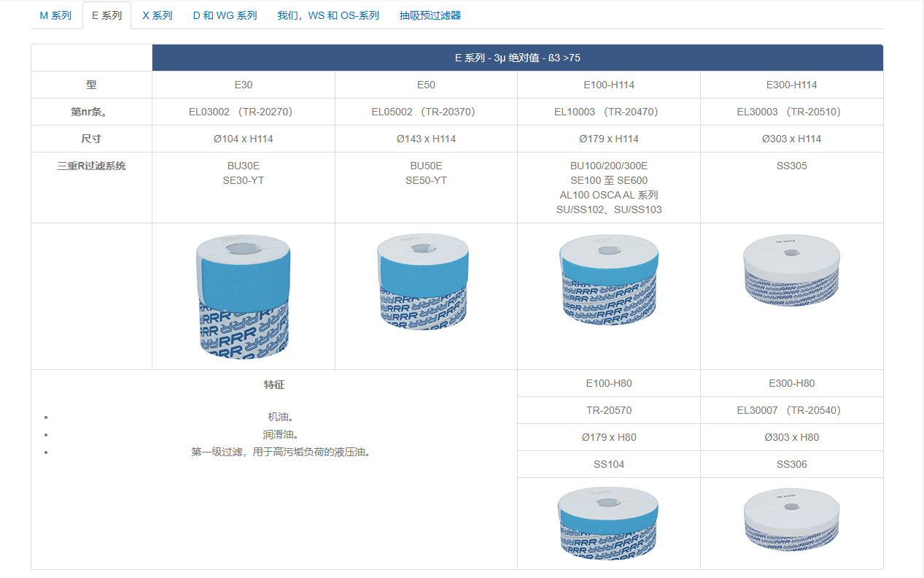
Task: Switch to 我们, WS 和 OS-系列 tab
Action: [x=328, y=15]
